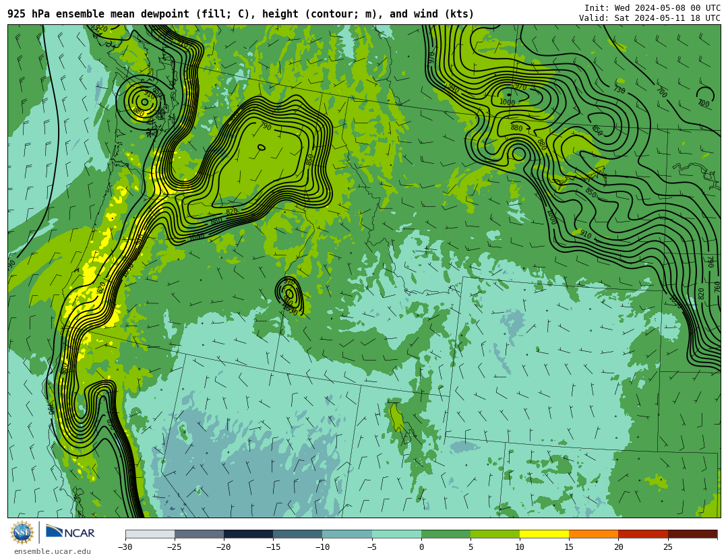Select the dark teal -15 to -10 colorbar segment
This screenshot has width=728, height=560.
[x=298, y=534]
